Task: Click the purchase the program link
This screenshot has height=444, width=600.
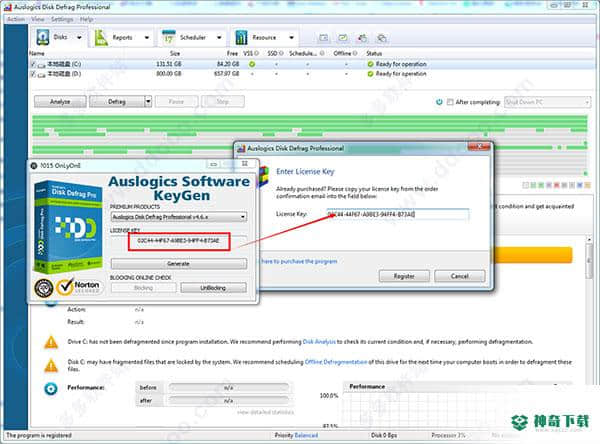Action: click(299, 261)
